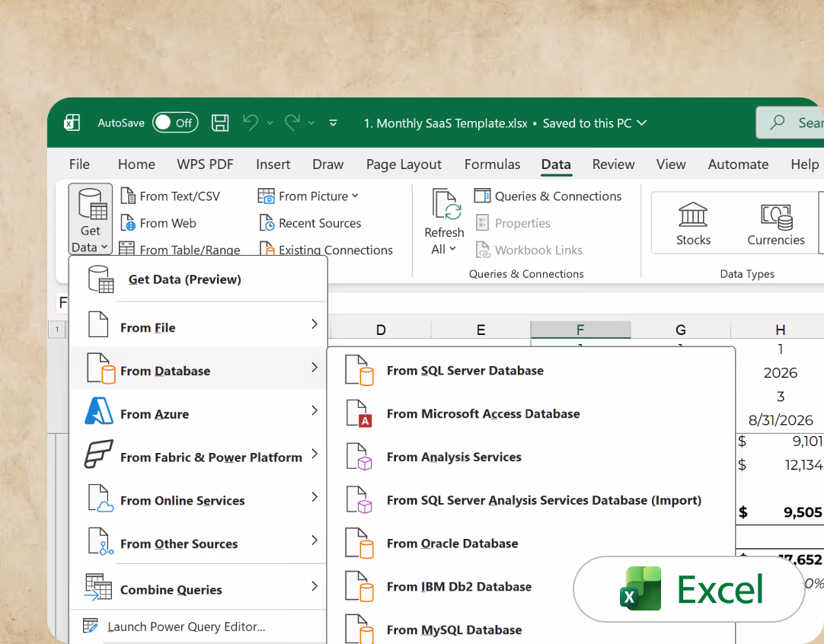Click outline level 1 button
The image size is (824, 644).
click(x=57, y=330)
